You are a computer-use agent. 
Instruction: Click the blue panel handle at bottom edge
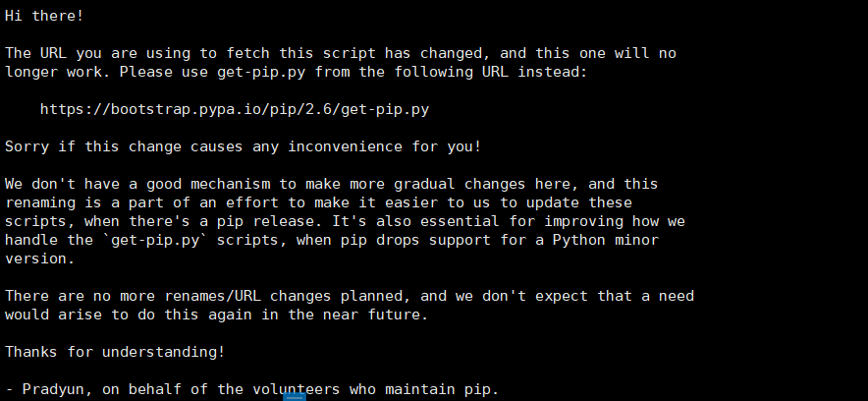[x=295, y=396]
